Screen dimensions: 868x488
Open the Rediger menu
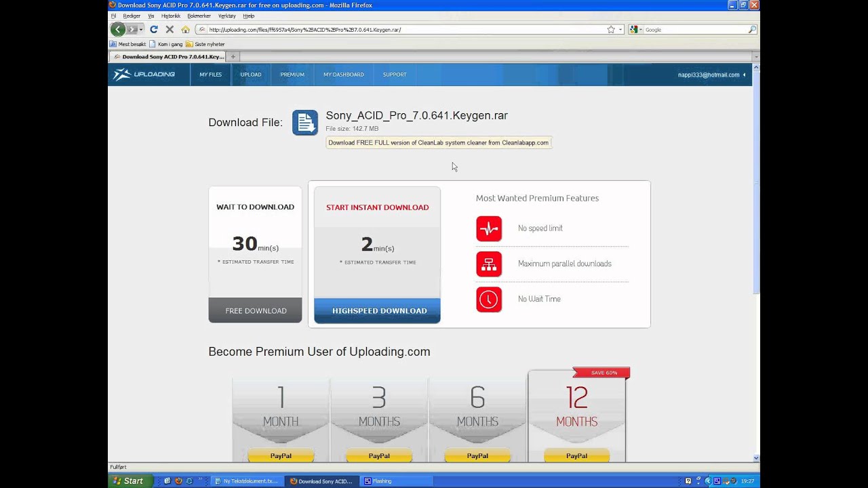(132, 16)
